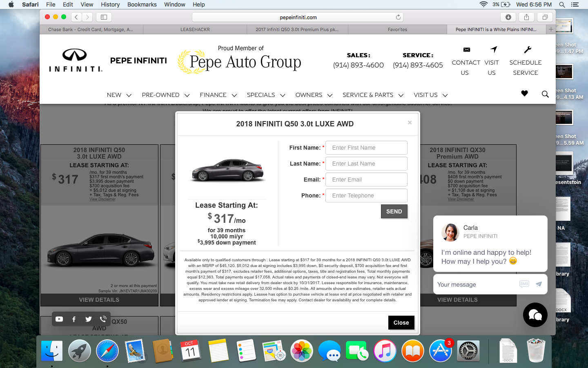Open Spotlight search in the menu bar
588x368 pixels.
tap(562, 4)
